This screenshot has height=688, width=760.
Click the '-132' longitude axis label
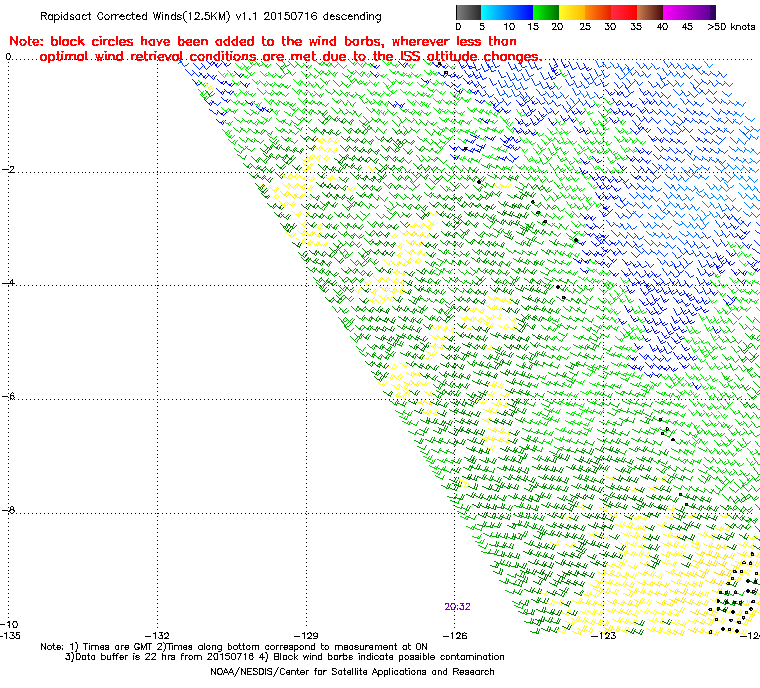pos(158,635)
